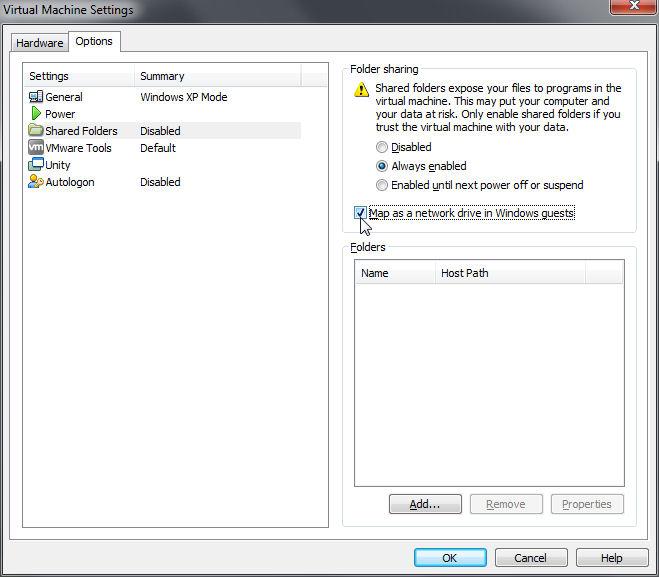Screen dimensions: 659x577
Task: Open the Options tab
Action: tap(94, 42)
